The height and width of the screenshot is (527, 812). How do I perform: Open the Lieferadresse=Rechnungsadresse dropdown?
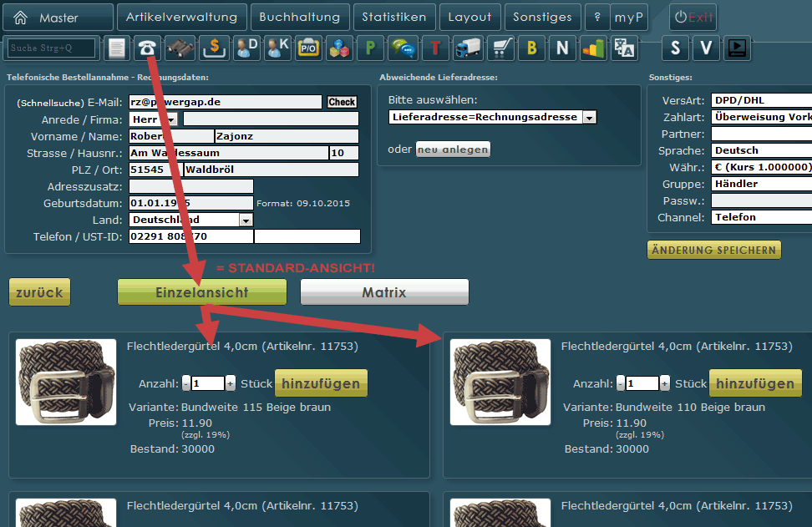(x=493, y=117)
